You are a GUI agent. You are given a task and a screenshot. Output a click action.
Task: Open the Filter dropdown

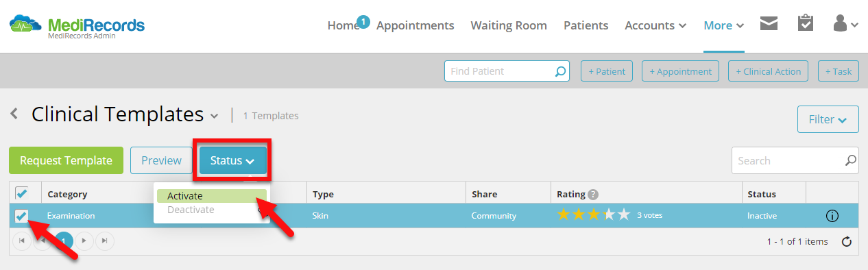tap(828, 119)
